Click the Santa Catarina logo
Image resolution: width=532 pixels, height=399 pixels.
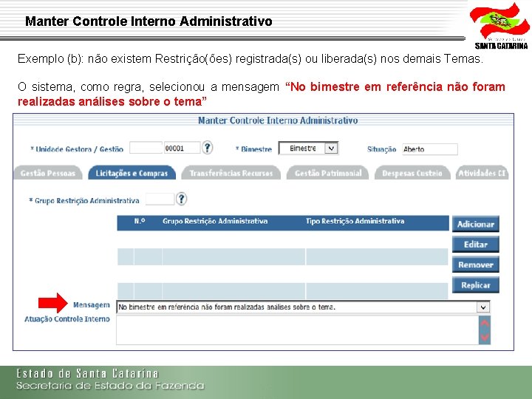(501, 26)
